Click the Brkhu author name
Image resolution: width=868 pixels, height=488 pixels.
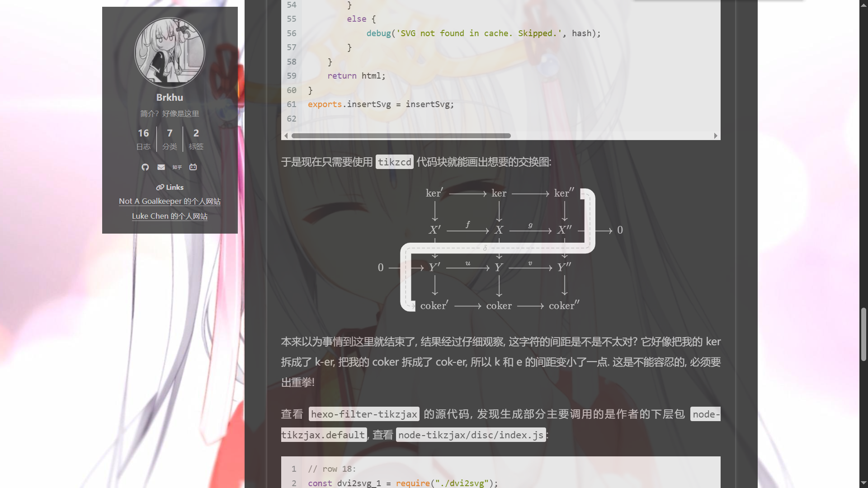pos(170,98)
